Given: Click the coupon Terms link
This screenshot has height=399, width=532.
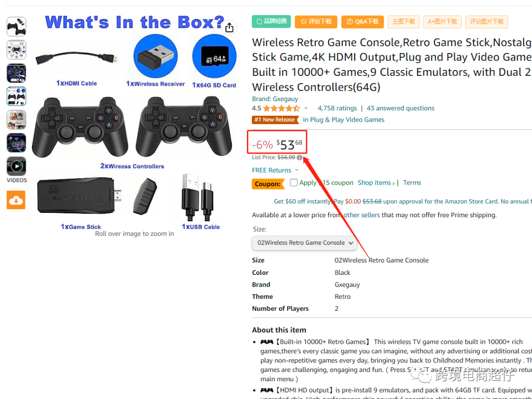Looking at the screenshot, I should tap(412, 183).
